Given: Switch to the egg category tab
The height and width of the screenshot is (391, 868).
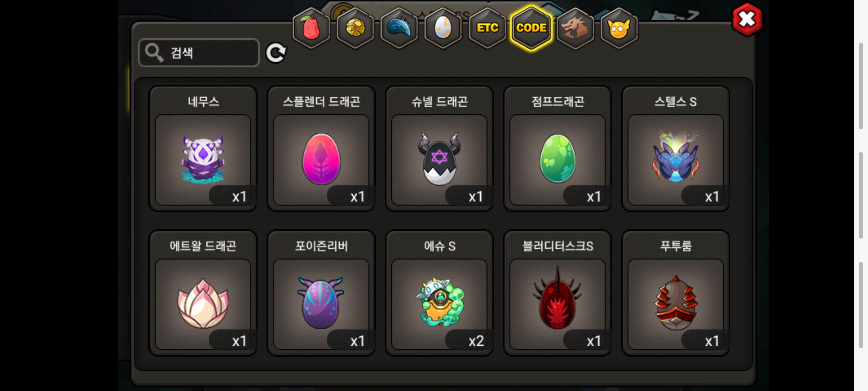Looking at the screenshot, I should pos(443,28).
